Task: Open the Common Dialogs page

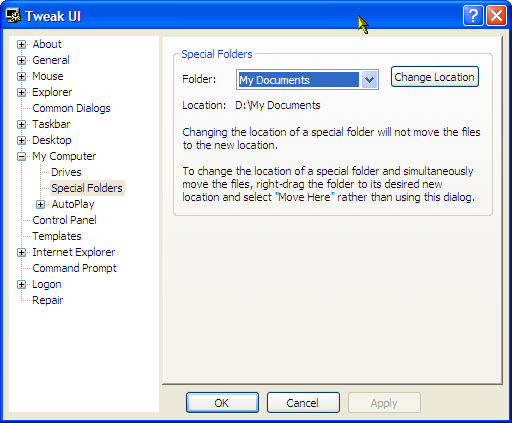Action: [71, 108]
